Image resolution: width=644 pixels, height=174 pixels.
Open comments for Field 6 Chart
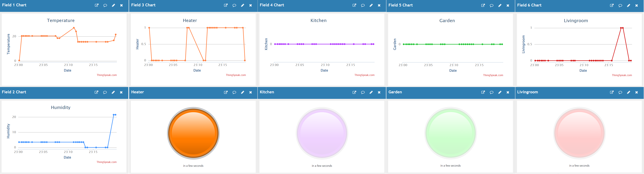click(x=620, y=5)
